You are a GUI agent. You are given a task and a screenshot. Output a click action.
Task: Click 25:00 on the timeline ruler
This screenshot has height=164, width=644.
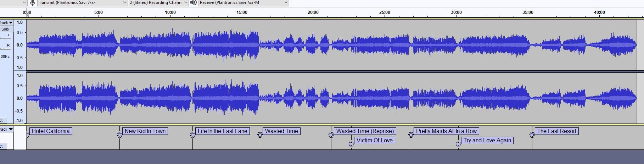(385, 12)
